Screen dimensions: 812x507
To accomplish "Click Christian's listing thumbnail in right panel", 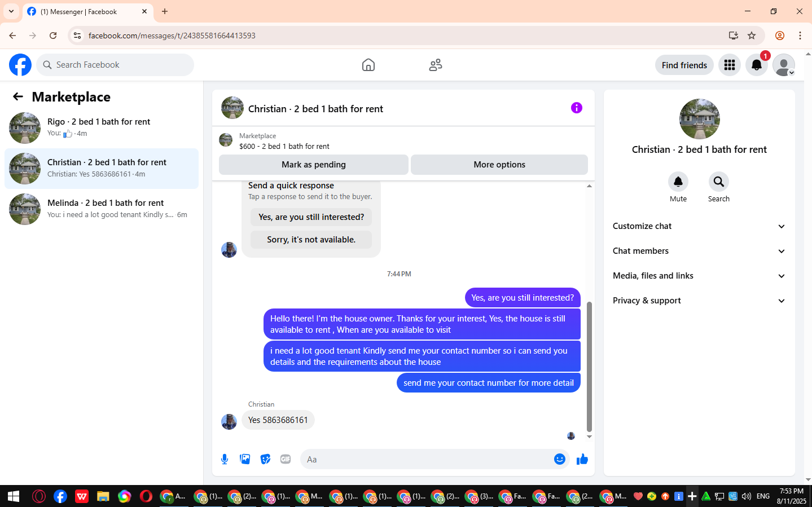I will (700, 119).
